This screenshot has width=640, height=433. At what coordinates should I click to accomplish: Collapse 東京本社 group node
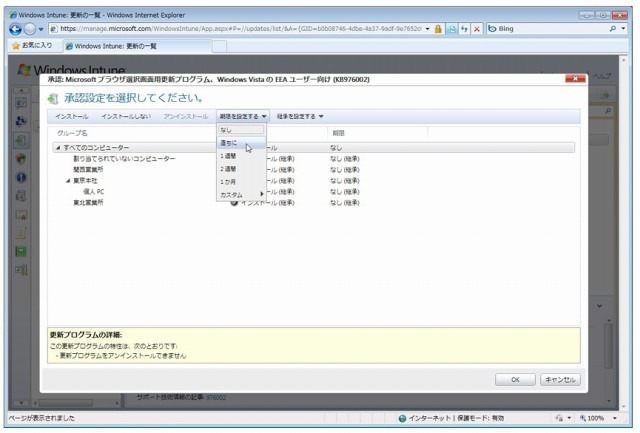[68, 180]
